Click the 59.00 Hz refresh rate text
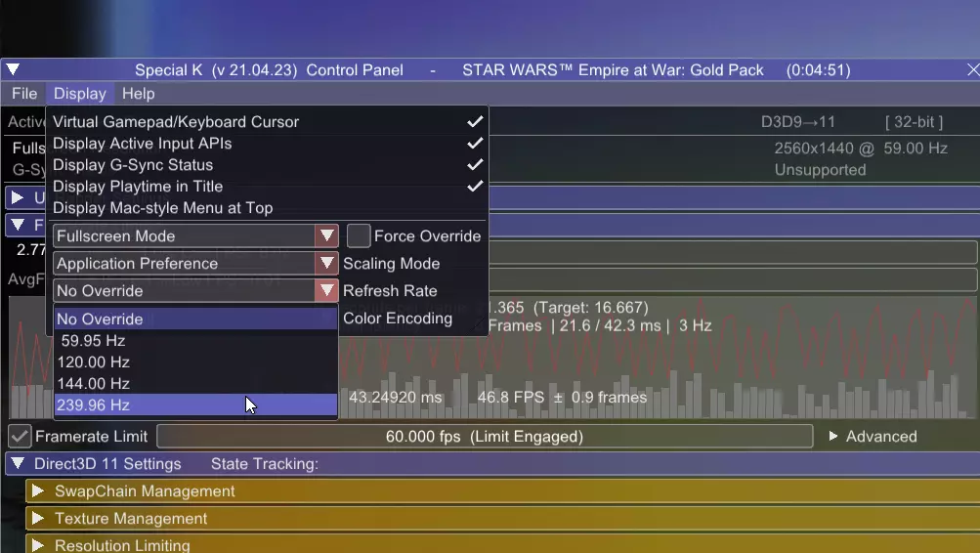This screenshot has width=980, height=553. (916, 149)
